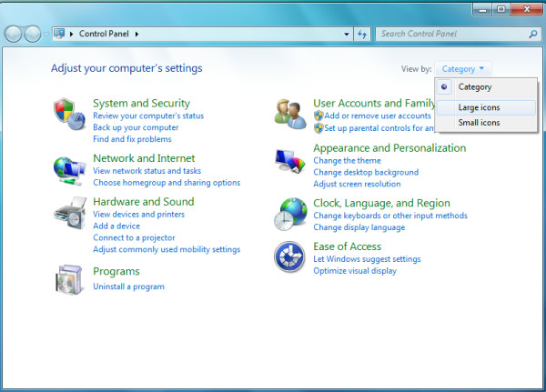The width and height of the screenshot is (546, 392).
Task: Click Connect to a projector link
Action: pyautogui.click(x=134, y=237)
